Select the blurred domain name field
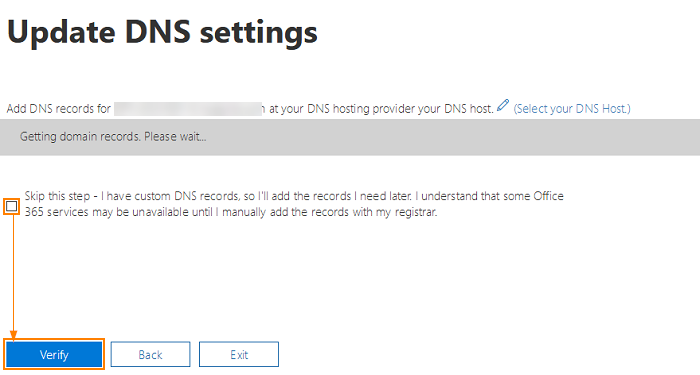The image size is (700, 375). tap(188, 109)
